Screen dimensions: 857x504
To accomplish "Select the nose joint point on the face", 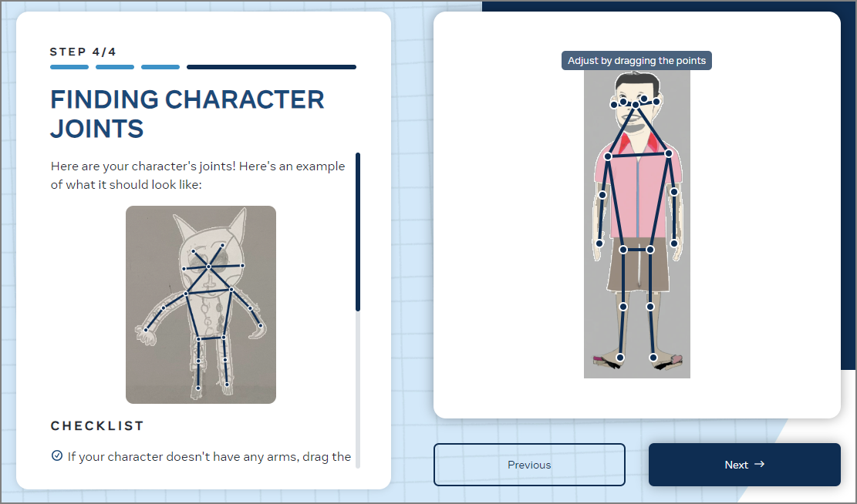I will (x=636, y=105).
